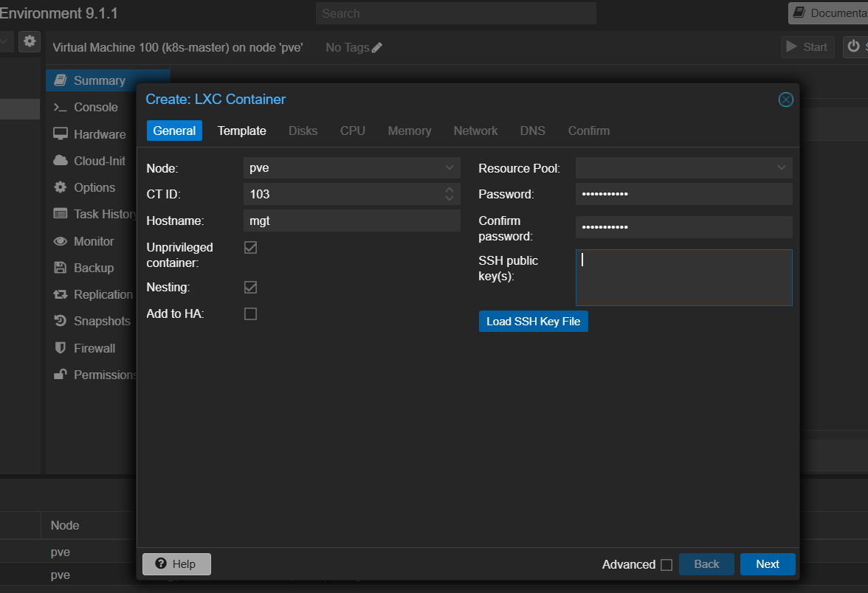Click the pencil icon to edit tags
Screen dimensions: 868x593
point(377,47)
